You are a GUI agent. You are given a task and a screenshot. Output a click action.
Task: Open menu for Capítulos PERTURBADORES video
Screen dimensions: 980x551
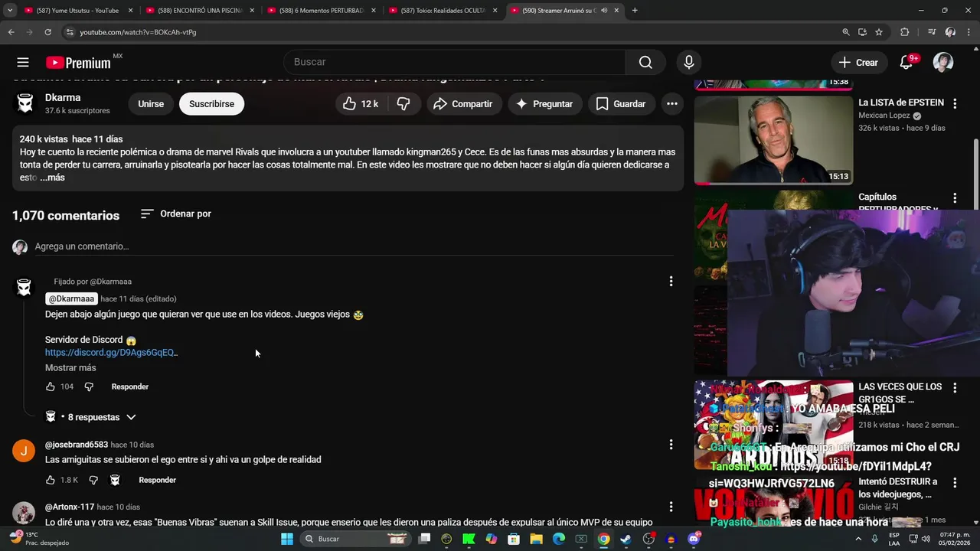[x=955, y=198]
